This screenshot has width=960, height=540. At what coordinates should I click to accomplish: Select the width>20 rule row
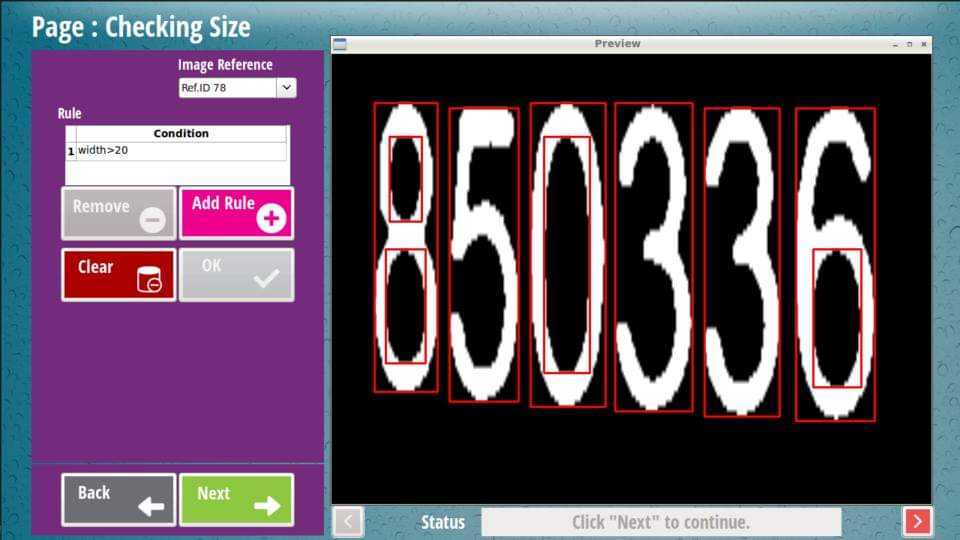(181, 151)
